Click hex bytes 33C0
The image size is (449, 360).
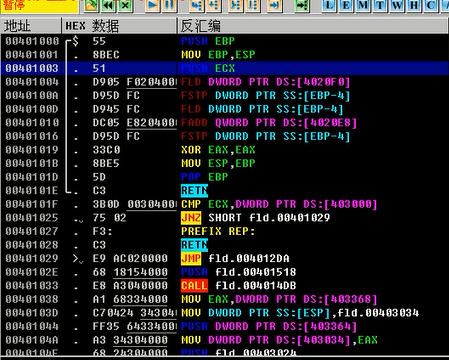[106, 150]
